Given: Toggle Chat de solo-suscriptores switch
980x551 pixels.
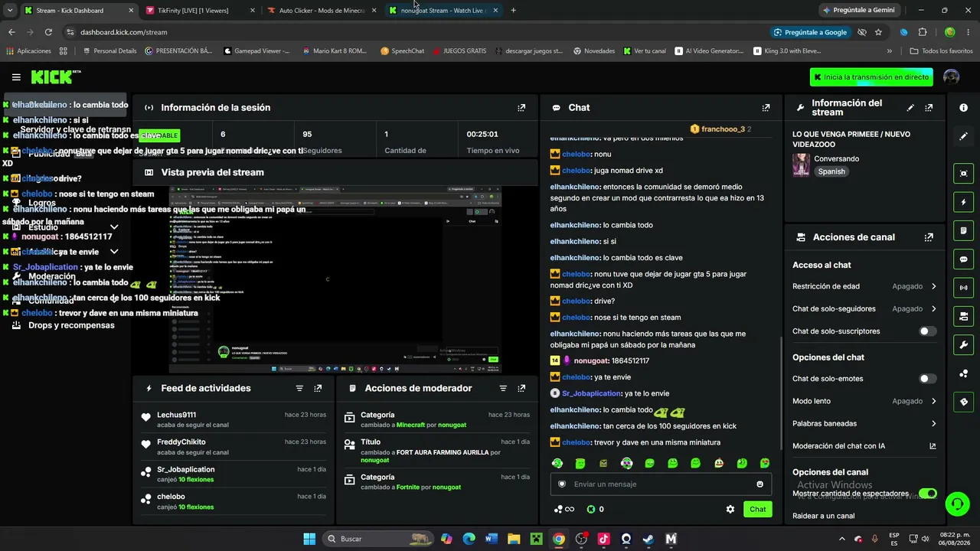Looking at the screenshot, I should pyautogui.click(x=927, y=331).
